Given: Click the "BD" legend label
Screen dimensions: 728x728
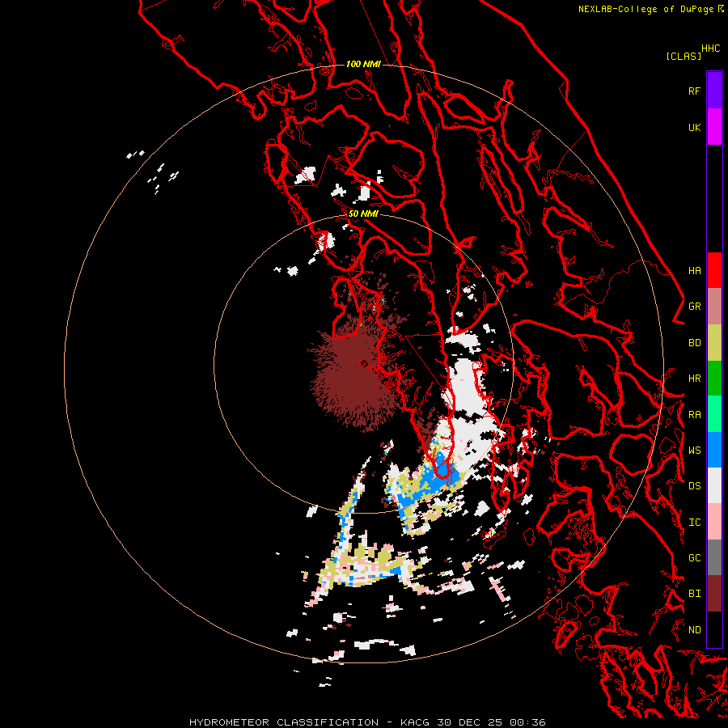Looking at the screenshot, I should click(694, 343).
